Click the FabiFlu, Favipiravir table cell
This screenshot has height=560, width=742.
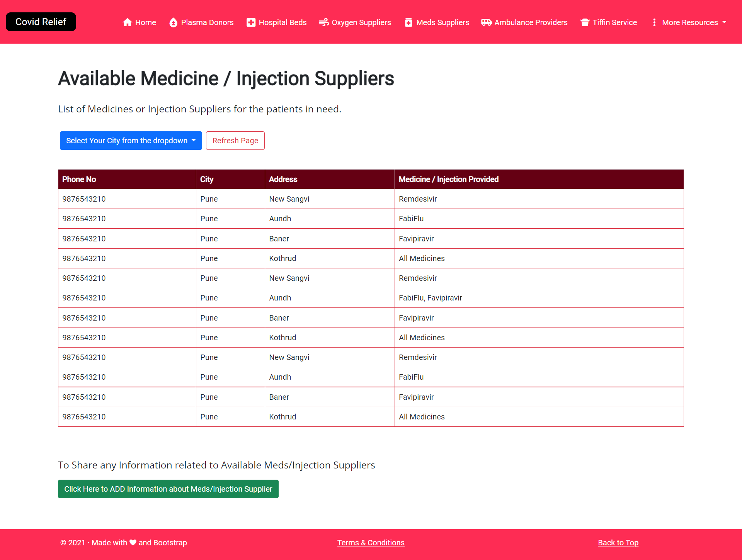click(430, 298)
